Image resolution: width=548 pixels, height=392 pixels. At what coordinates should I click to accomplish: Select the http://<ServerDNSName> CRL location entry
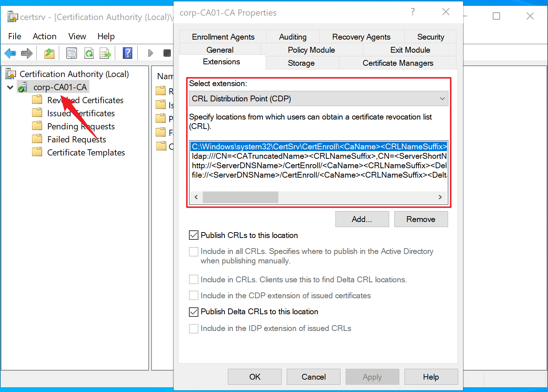pos(319,165)
